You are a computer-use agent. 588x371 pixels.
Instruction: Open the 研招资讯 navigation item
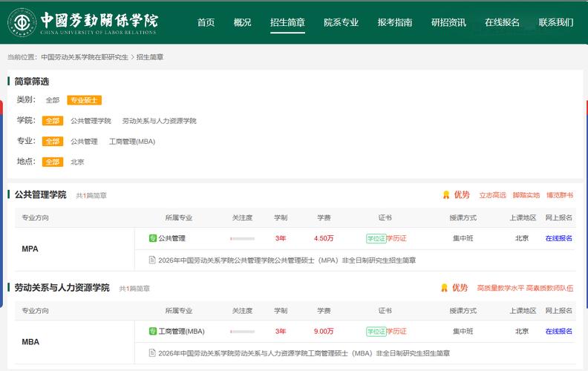(x=448, y=22)
